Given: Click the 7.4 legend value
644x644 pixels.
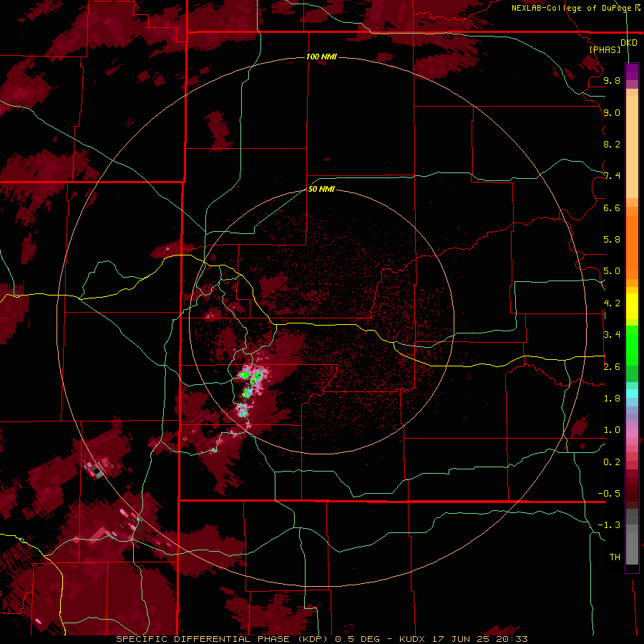Looking at the screenshot, I should click(612, 176).
